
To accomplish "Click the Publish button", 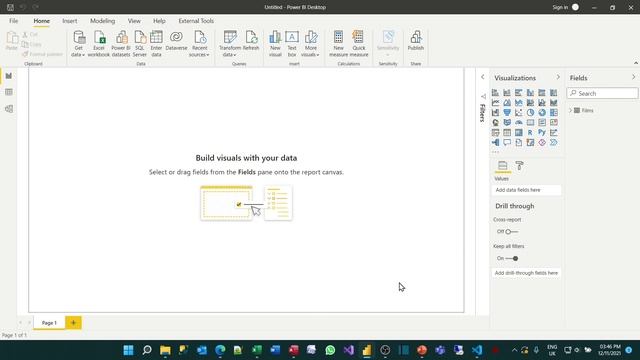I will pos(416,41).
